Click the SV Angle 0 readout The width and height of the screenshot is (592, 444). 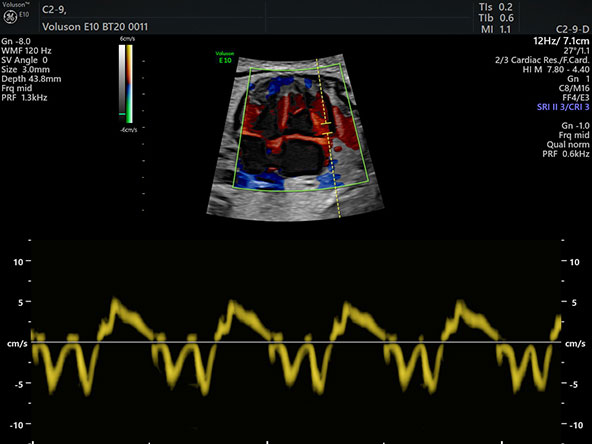coord(25,60)
